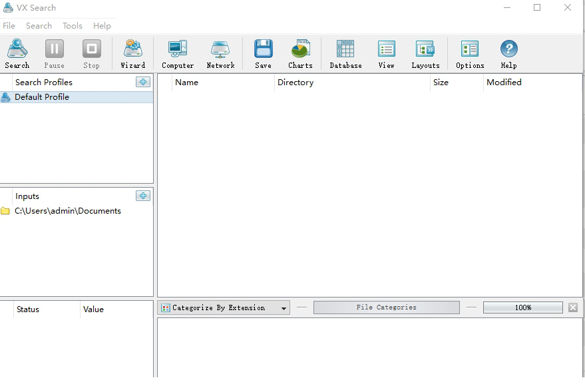Save results using the Save icon
Viewport: 585px width, 392px height.
(x=263, y=53)
